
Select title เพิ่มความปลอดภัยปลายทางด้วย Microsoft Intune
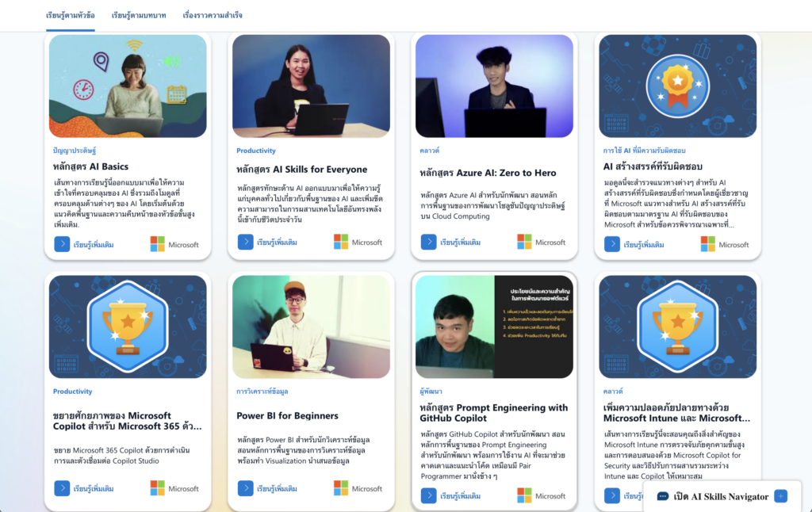(x=676, y=413)
